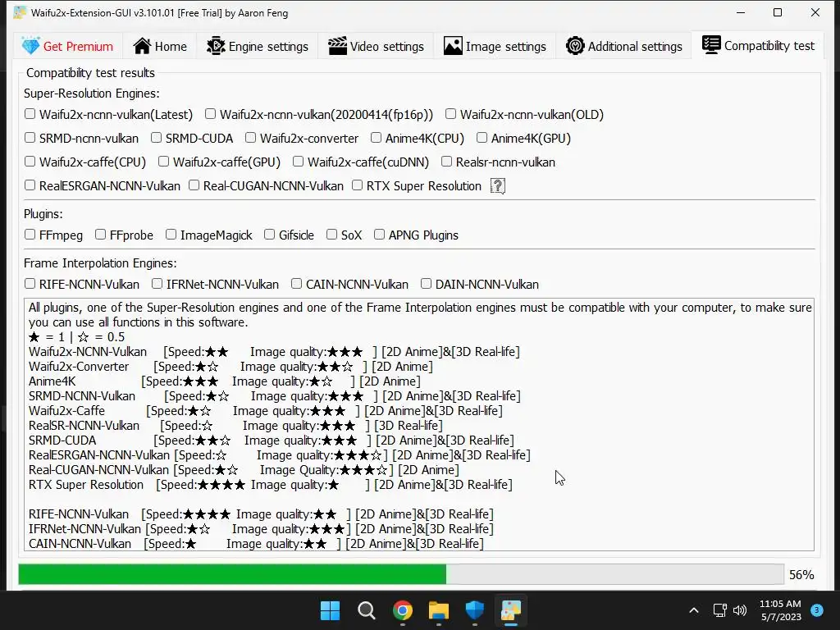
Task: Toggle FFprobe plugin checkbox
Action: click(x=101, y=235)
